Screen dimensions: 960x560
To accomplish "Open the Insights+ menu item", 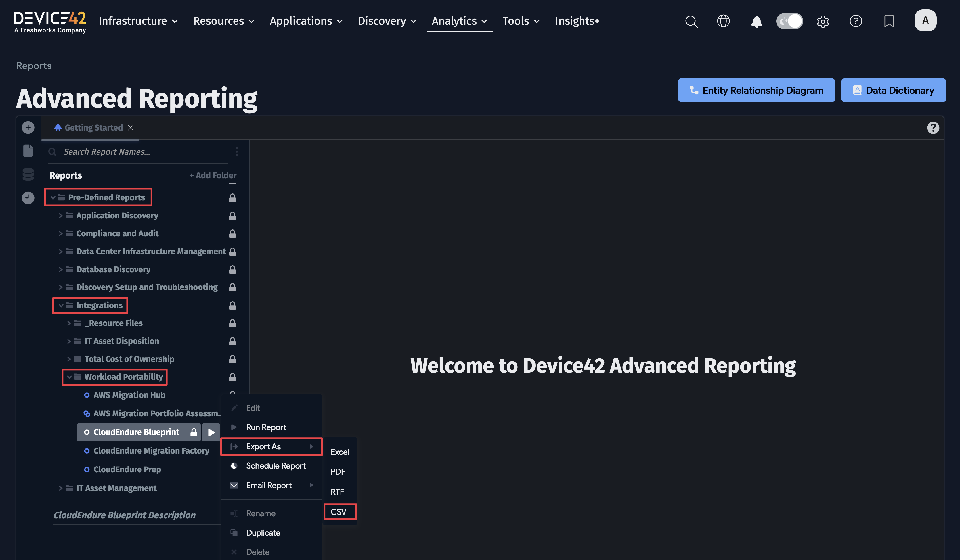I will [x=577, y=21].
